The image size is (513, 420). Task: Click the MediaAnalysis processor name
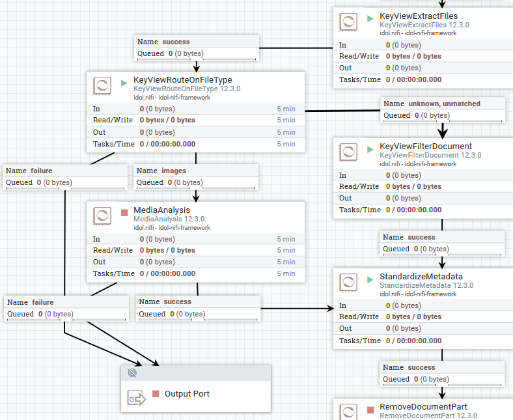pyautogui.click(x=161, y=210)
